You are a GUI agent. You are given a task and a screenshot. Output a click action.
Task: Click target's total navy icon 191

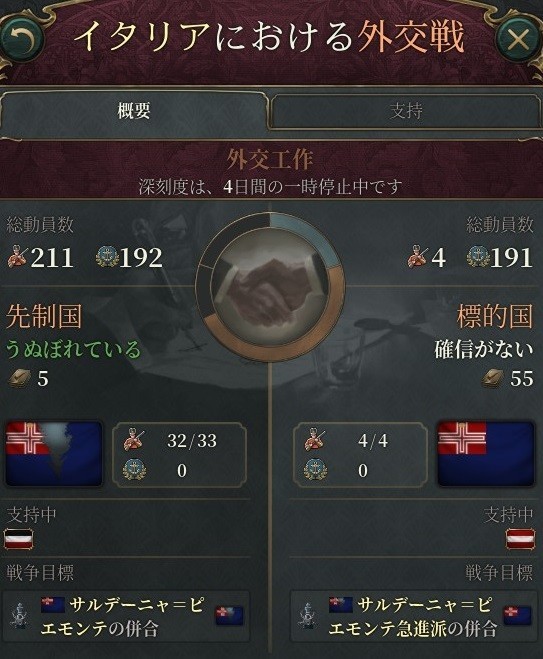(x=478, y=257)
